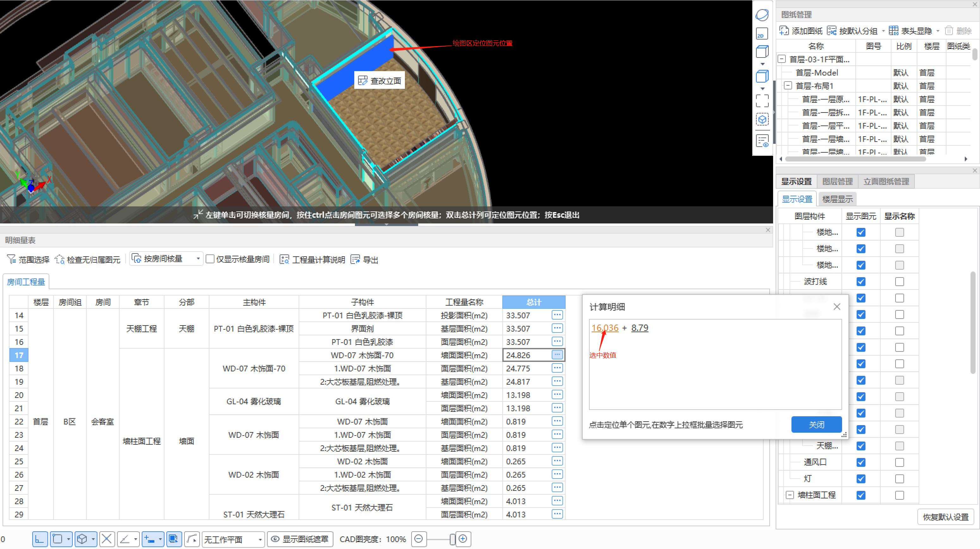Collapse 首层-布局1 tree node
Viewport: 980px width, 549px height.
tap(788, 86)
